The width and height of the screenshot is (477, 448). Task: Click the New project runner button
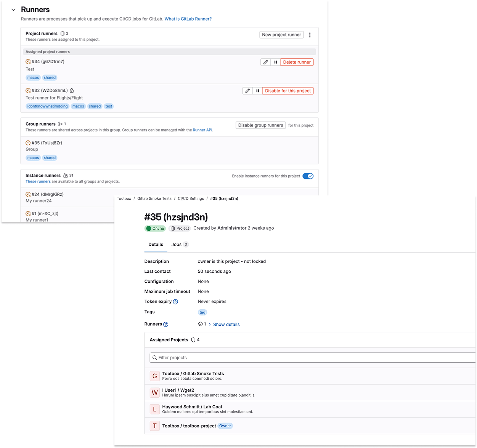pos(281,35)
